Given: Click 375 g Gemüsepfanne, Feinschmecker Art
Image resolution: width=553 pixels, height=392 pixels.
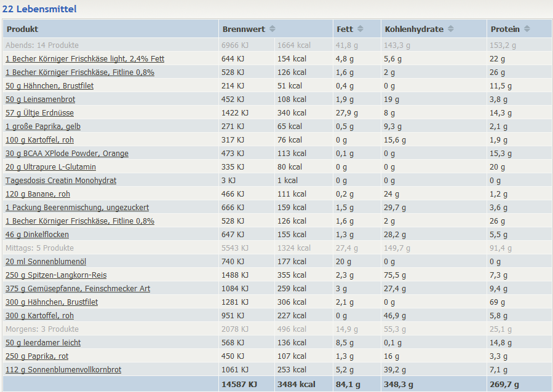Looking at the screenshot, I should coord(78,289).
